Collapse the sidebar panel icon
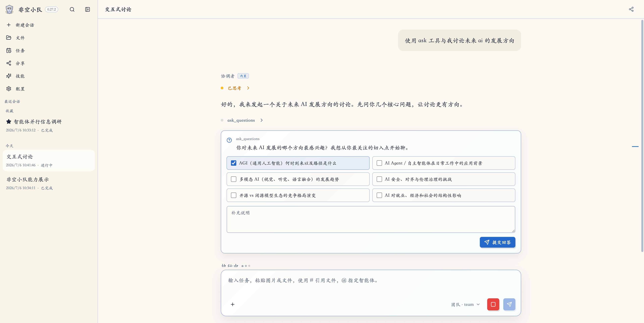This screenshot has width=644, height=323. pyautogui.click(x=88, y=10)
